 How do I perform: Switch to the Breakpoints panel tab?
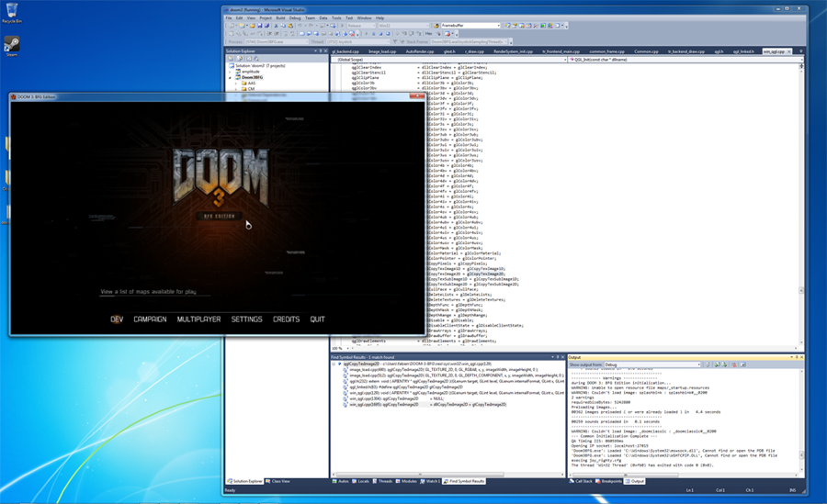click(x=608, y=481)
